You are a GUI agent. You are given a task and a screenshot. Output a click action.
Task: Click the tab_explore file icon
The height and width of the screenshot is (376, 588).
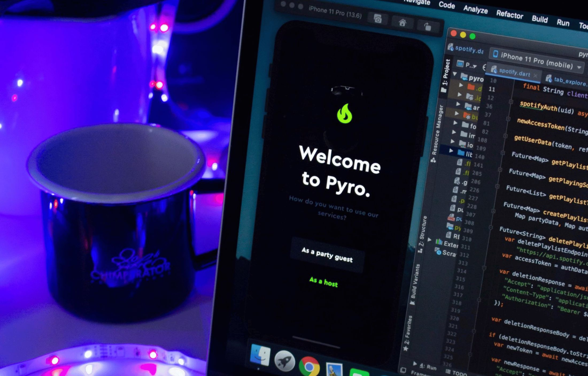(x=549, y=79)
